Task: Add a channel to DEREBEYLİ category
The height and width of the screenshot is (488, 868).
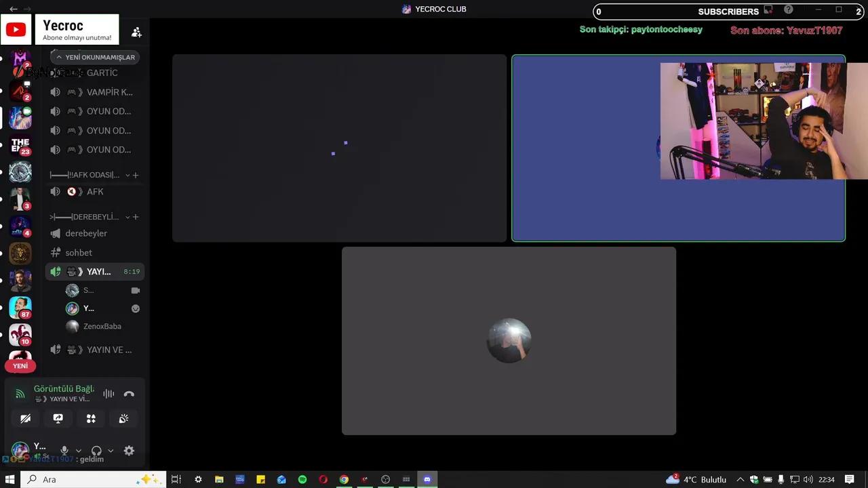Action: pos(136,217)
